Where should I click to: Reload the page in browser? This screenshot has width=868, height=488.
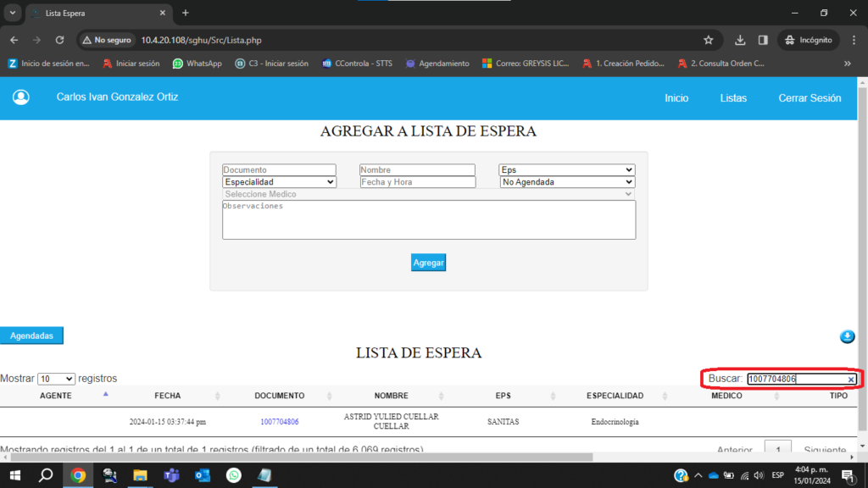pyautogui.click(x=59, y=40)
